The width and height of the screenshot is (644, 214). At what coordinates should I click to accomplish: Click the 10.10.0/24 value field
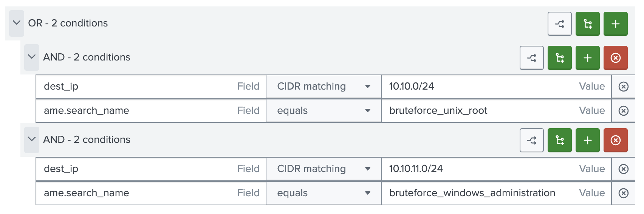tap(480, 87)
